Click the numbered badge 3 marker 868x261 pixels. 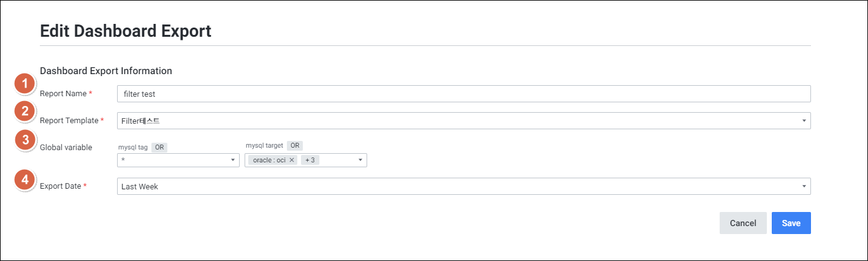point(25,140)
